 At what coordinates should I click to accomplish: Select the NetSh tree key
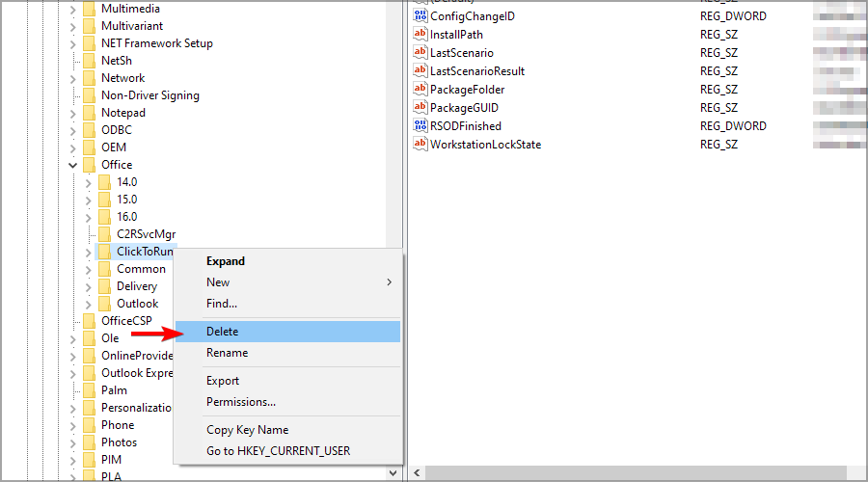[117, 61]
